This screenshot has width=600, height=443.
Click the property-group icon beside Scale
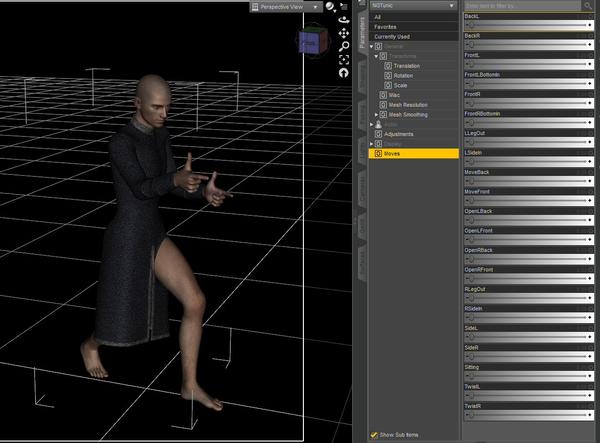[x=388, y=85]
